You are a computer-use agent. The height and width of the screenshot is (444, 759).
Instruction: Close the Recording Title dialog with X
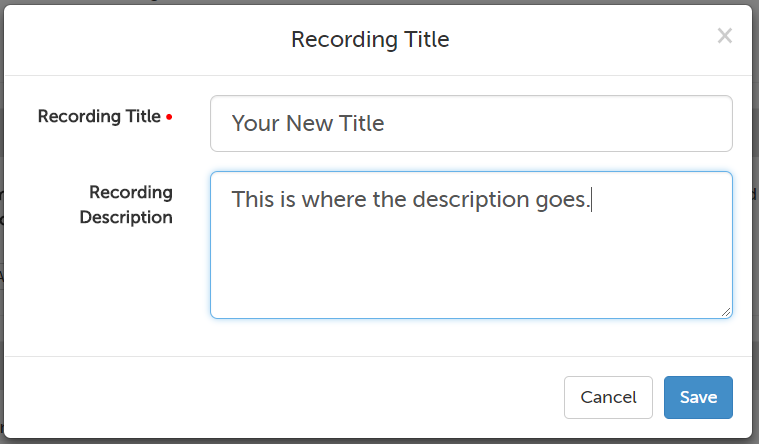(x=725, y=36)
